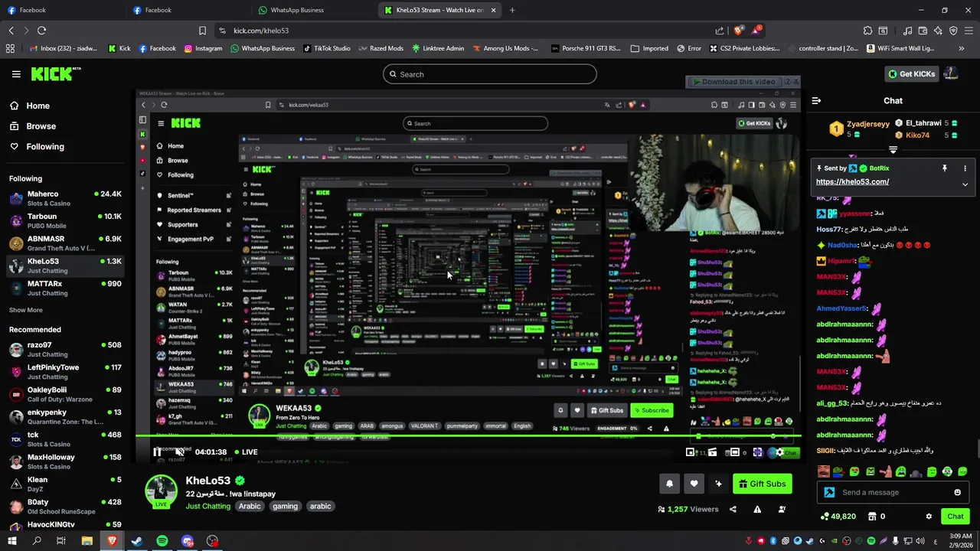This screenshot has width=980, height=551.
Task: Click the Arabic tag chip
Action: coord(250,506)
